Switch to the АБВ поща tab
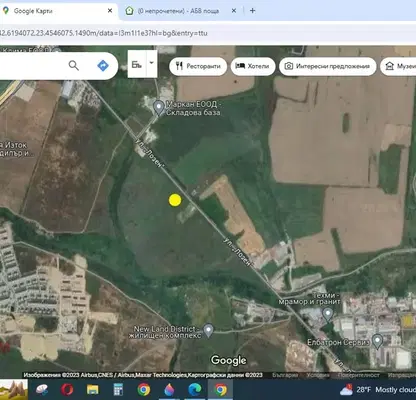 coord(178,11)
